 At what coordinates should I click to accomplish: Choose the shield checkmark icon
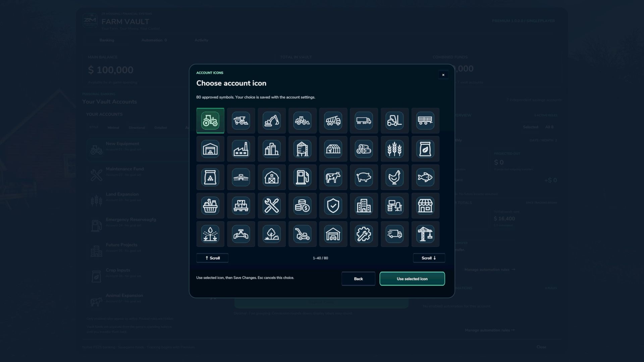coord(333,205)
